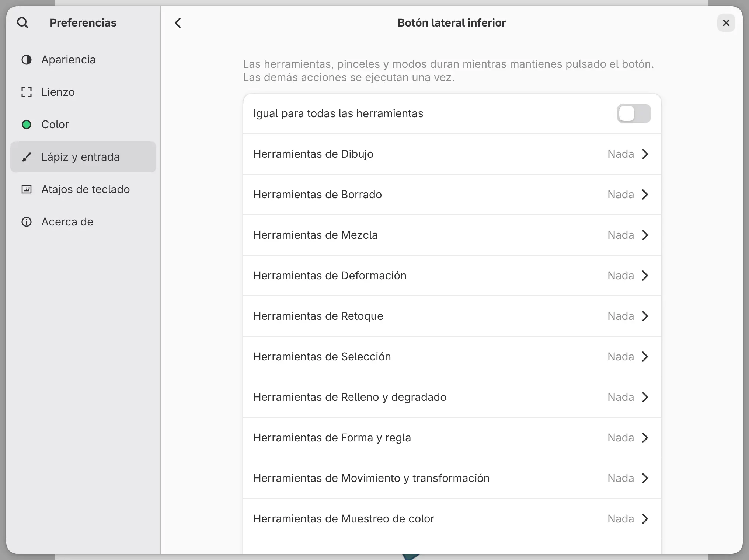
Task: Click Nada value for Herramientas de Mezcla
Action: coord(621,235)
